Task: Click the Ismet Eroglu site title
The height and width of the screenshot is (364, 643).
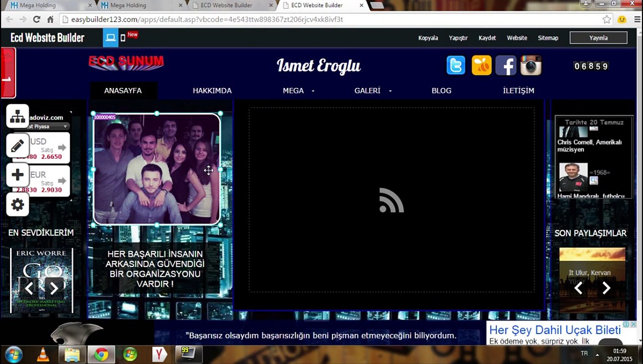Action: 318,66
